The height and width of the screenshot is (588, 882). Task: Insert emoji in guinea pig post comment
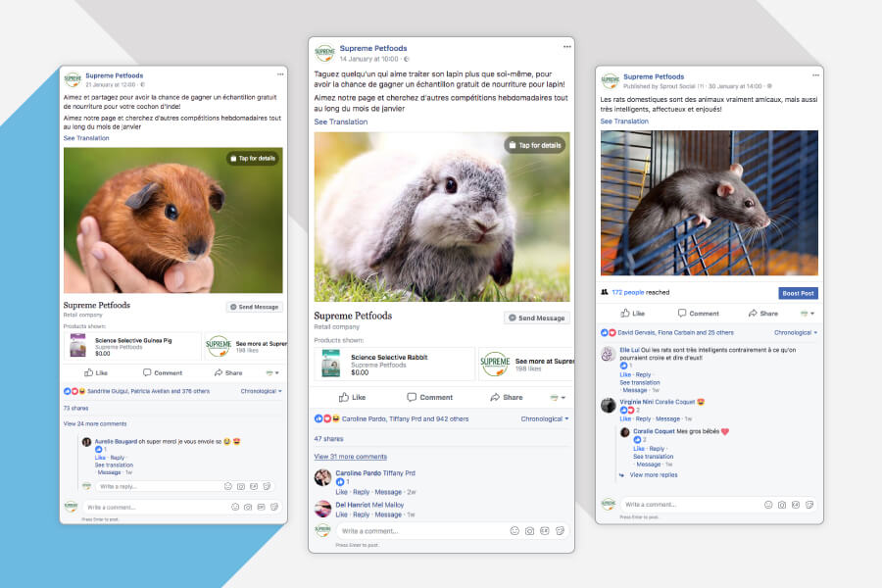click(x=235, y=507)
